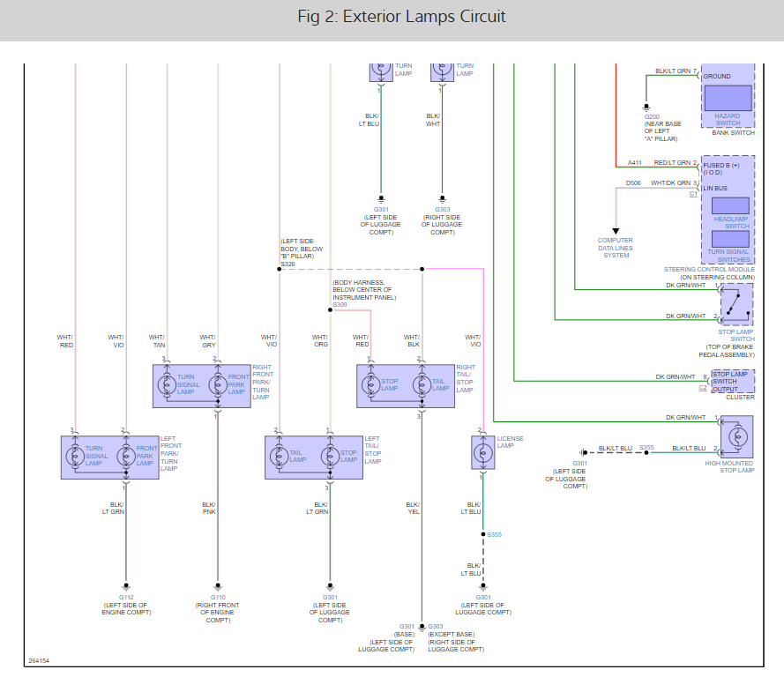Click the Left Tail/Stop Lamp label
This screenshot has height=692, width=784.
pos(373,450)
